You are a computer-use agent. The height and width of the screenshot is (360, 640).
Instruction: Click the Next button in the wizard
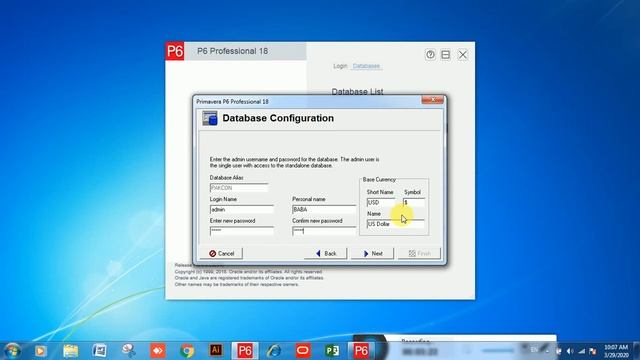pyautogui.click(x=372, y=253)
